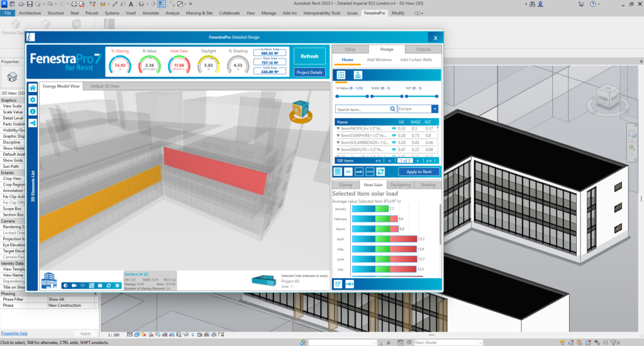Select the window grid icon in Design panel
This screenshot has width=644, height=346.
click(341, 75)
